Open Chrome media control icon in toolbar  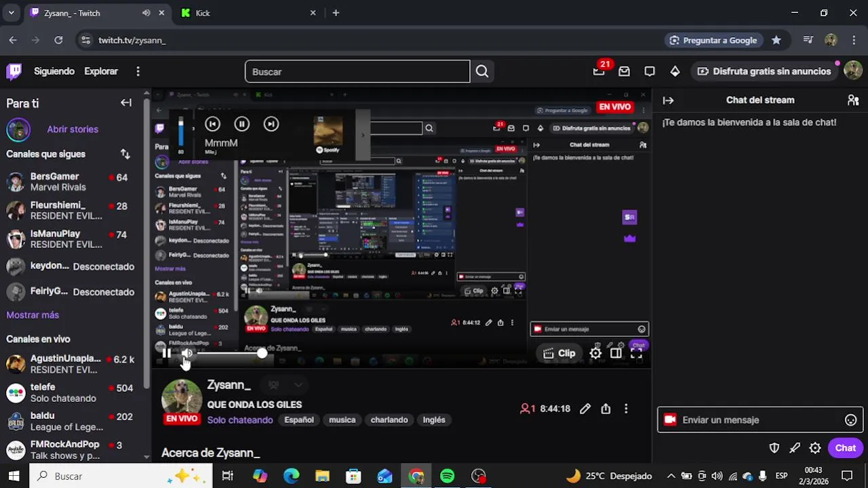pyautogui.click(x=808, y=40)
